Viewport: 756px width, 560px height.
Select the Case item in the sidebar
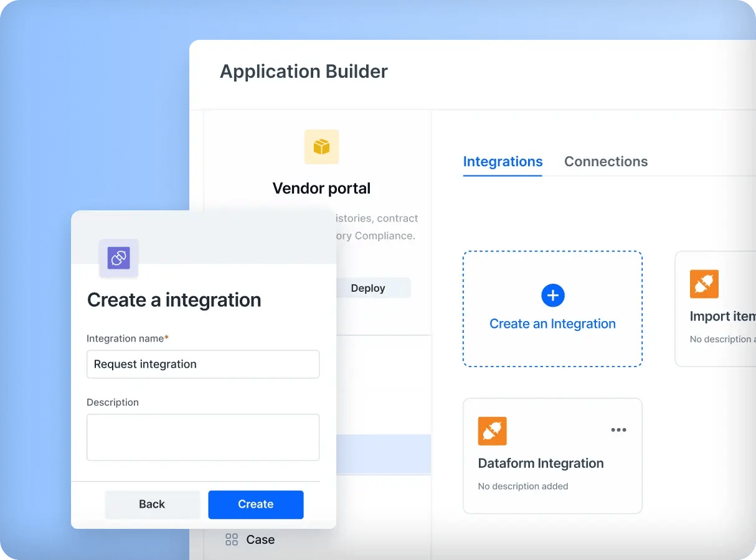(260, 539)
